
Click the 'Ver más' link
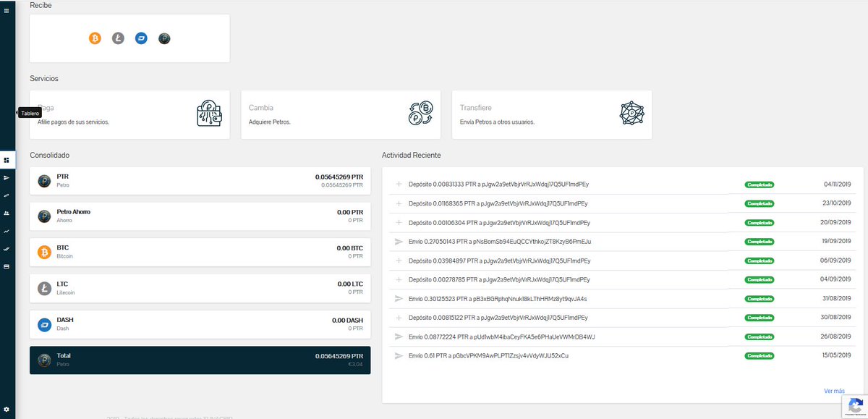[x=834, y=391]
